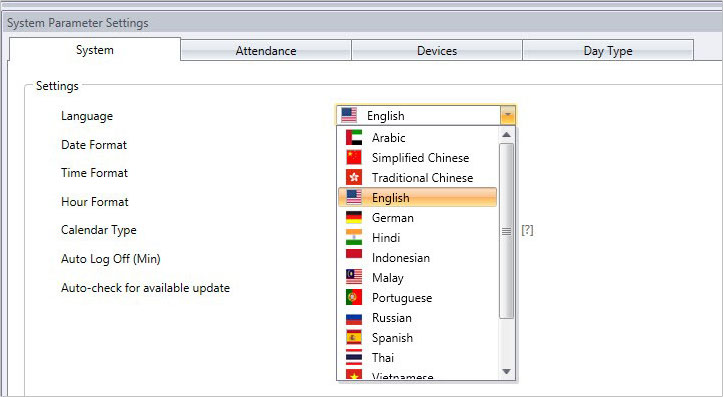Pick German in the language list
Screen dimensions: 723x397
417,218
